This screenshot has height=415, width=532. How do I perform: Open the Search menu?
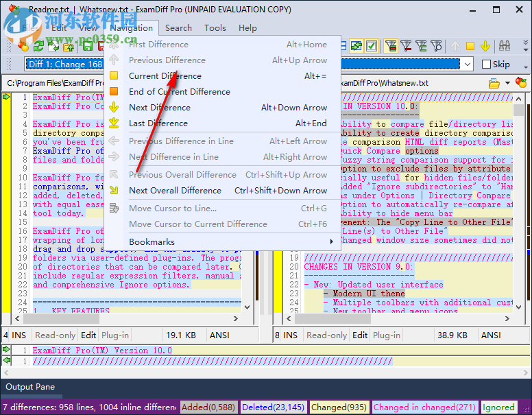click(178, 28)
